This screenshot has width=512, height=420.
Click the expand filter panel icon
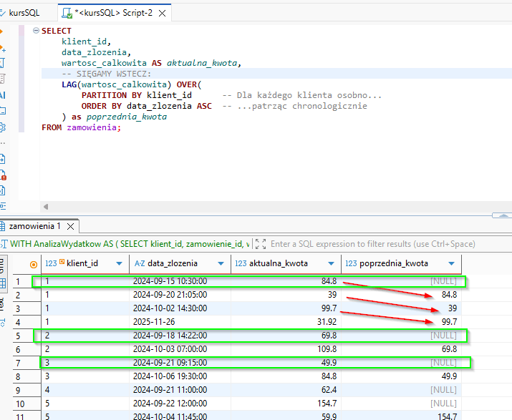point(260,244)
